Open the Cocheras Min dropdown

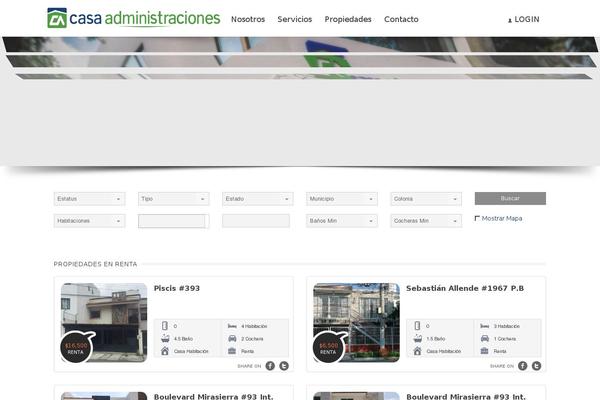pyautogui.click(x=426, y=221)
